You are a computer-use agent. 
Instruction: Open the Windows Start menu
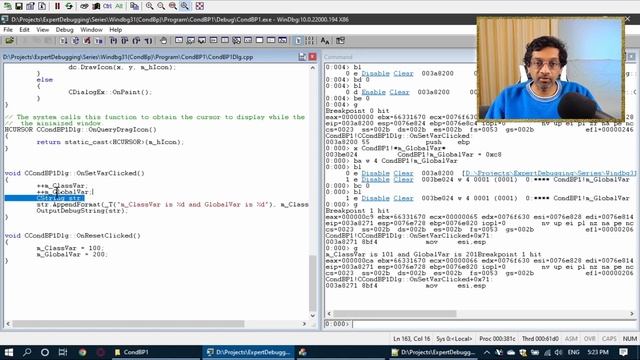tap(9, 352)
